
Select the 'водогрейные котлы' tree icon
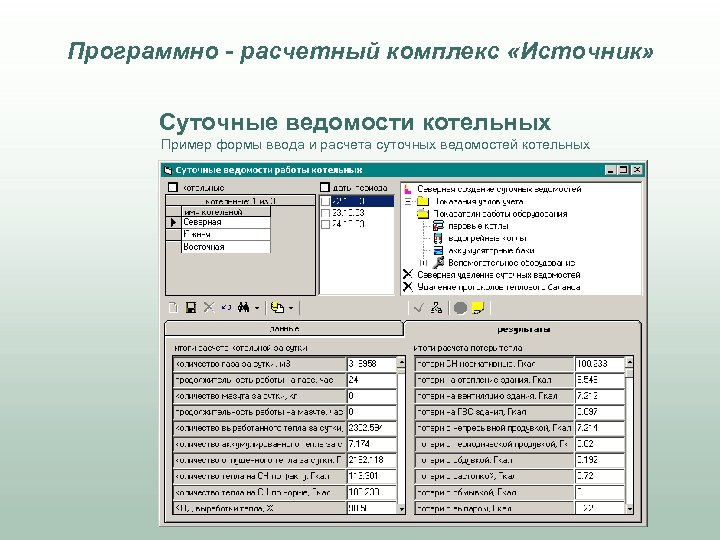pos(439,238)
